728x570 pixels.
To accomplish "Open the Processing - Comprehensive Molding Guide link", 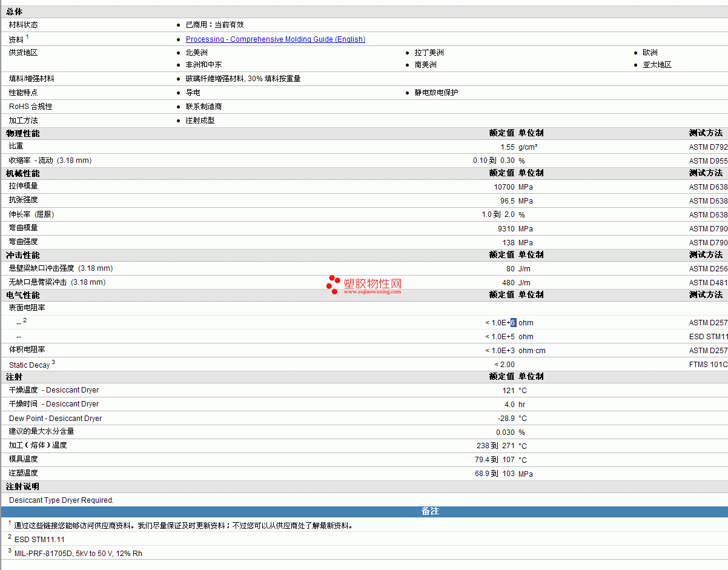I will click(x=275, y=39).
